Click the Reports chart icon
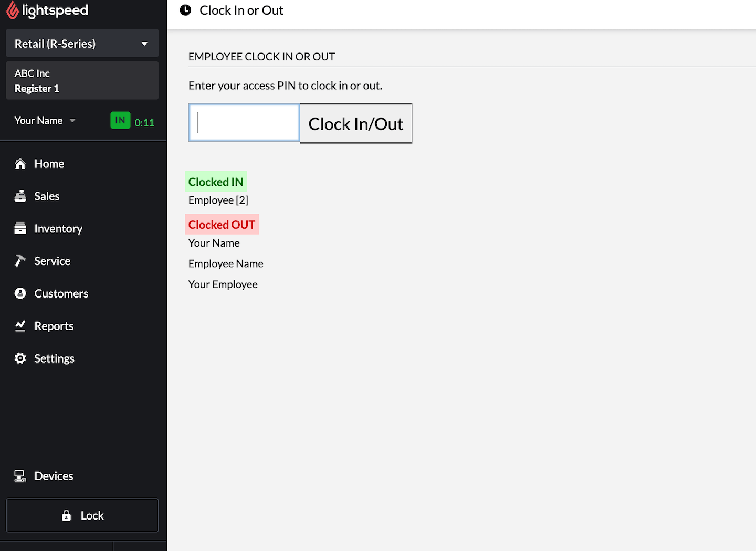Image resolution: width=756 pixels, height=551 pixels. [x=20, y=326]
